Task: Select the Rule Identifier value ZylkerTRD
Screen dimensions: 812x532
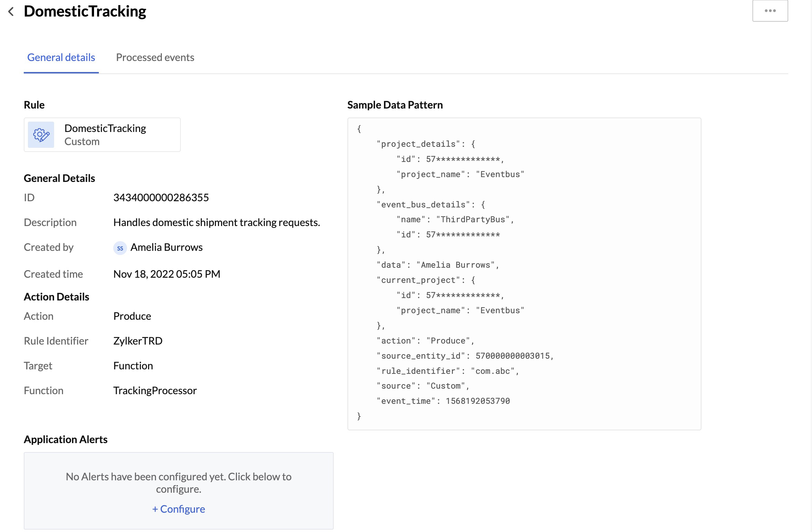Action: (x=138, y=341)
